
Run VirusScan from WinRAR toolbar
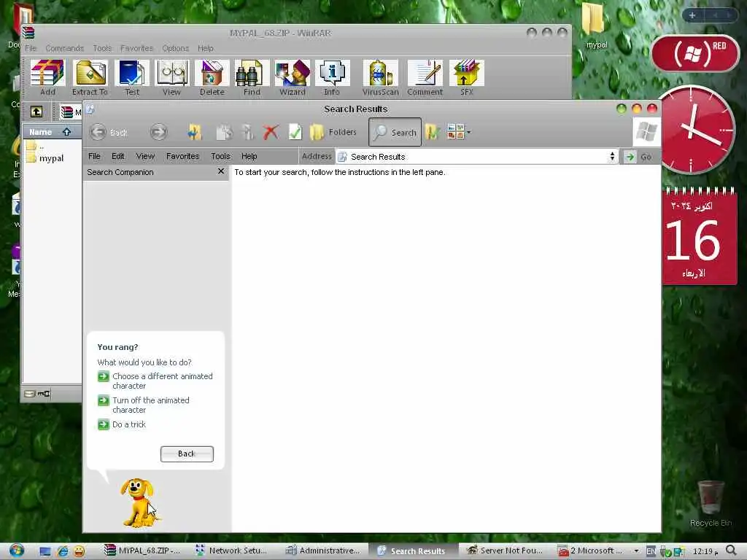tap(380, 77)
